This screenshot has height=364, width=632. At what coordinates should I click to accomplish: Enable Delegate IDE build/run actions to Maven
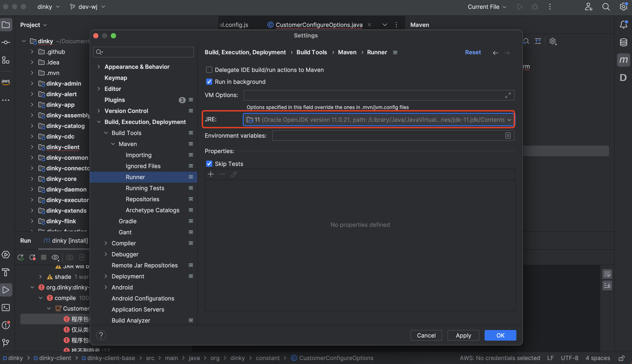click(x=209, y=70)
